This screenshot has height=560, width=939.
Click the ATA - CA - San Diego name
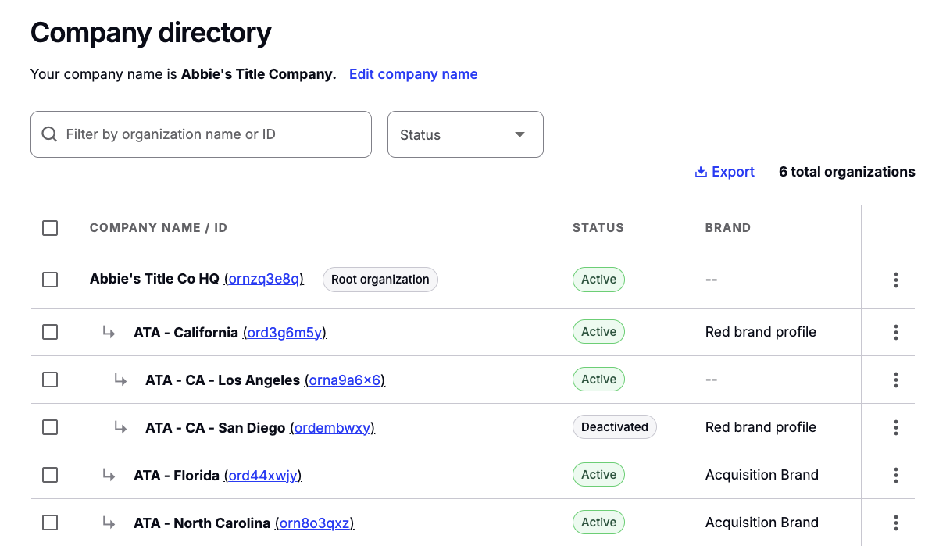(215, 427)
